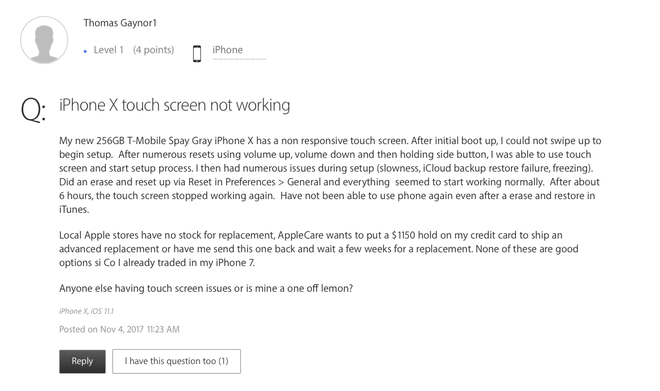Click the (1) count in question button
The image size is (660, 391).
223,361
